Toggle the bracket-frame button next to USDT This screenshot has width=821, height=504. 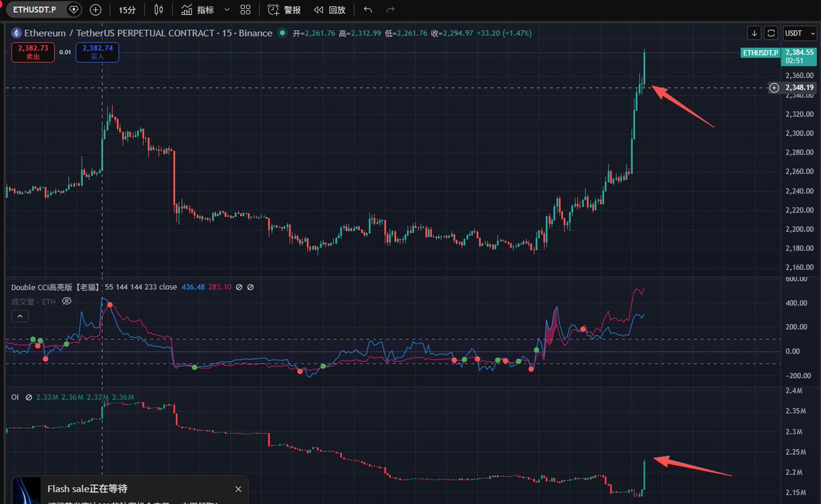(x=771, y=33)
